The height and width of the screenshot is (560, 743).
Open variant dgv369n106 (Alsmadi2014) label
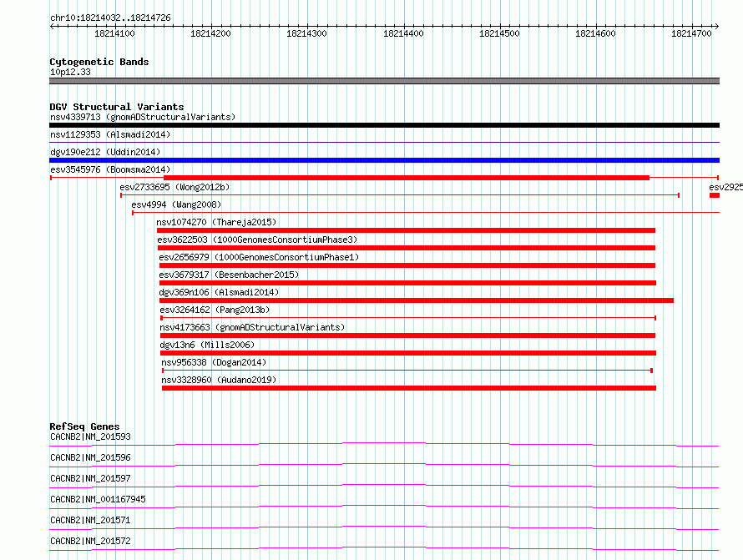coord(219,292)
